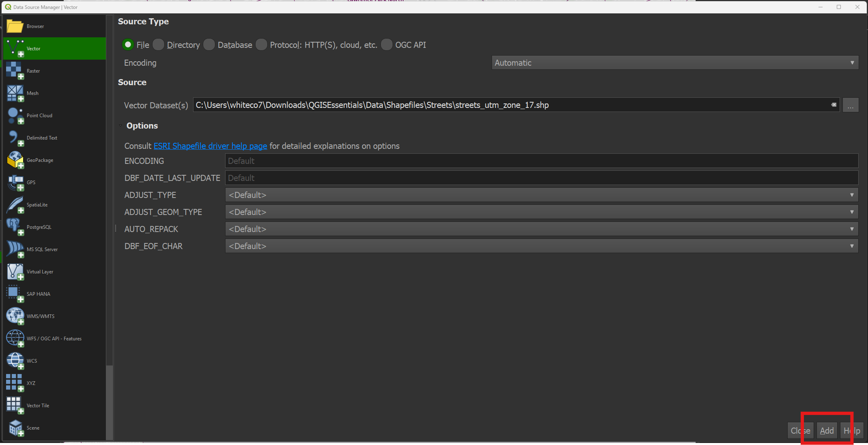The height and width of the screenshot is (445, 868).
Task: Click the Close button
Action: (800, 431)
